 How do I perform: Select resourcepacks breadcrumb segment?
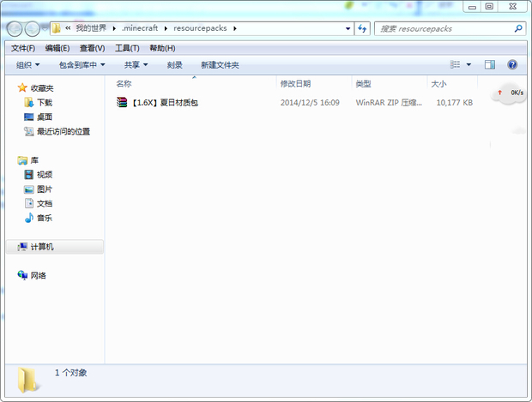pos(200,28)
